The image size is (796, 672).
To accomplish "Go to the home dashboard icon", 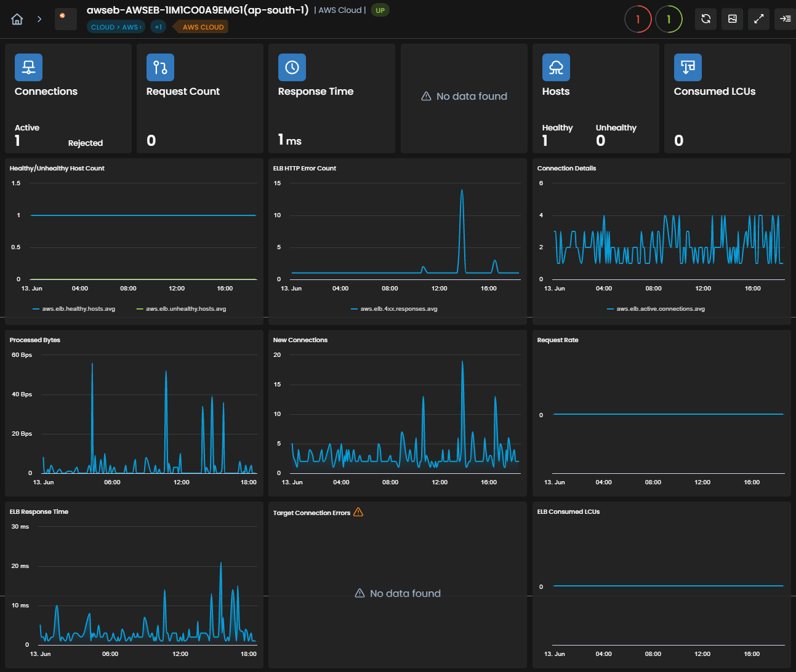I will pyautogui.click(x=17, y=19).
